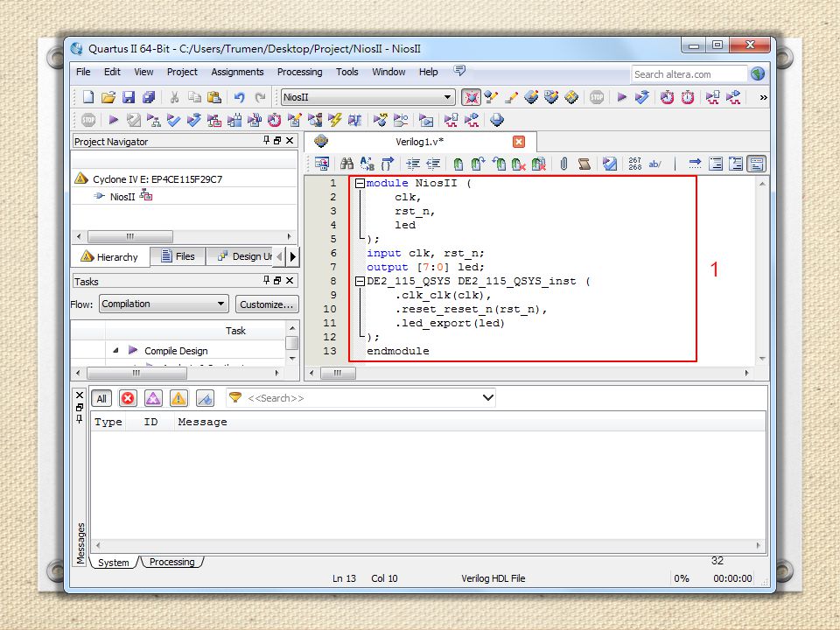Image resolution: width=840 pixels, height=630 pixels.
Task: Select the Hierarchy tab
Action: (x=110, y=257)
